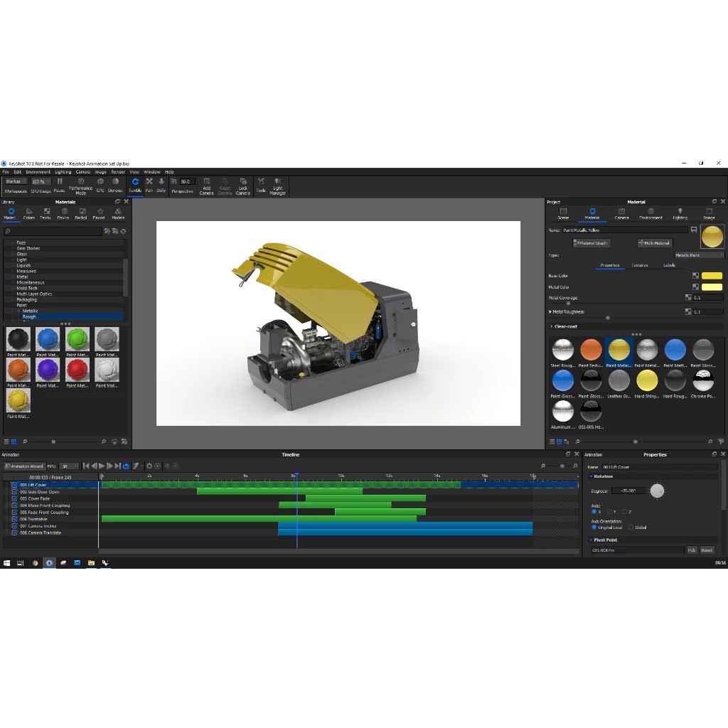728x728 pixels.
Task: Save the material to library icon
Action: click(693, 230)
